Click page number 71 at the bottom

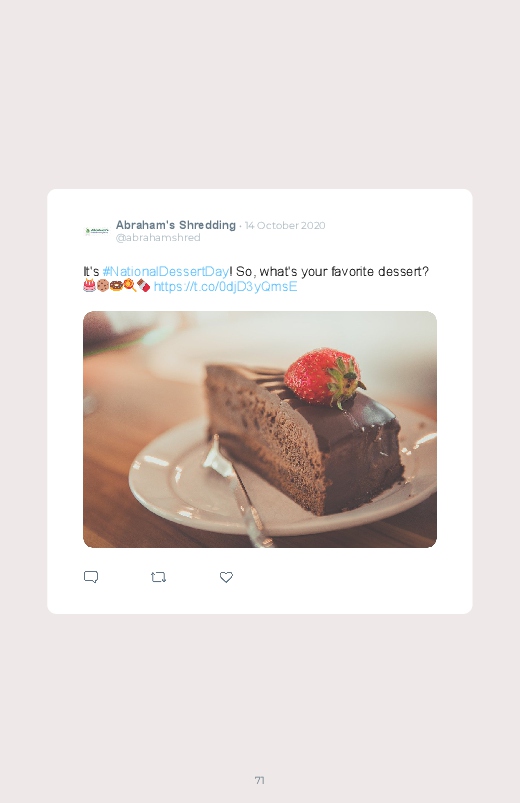click(x=260, y=780)
